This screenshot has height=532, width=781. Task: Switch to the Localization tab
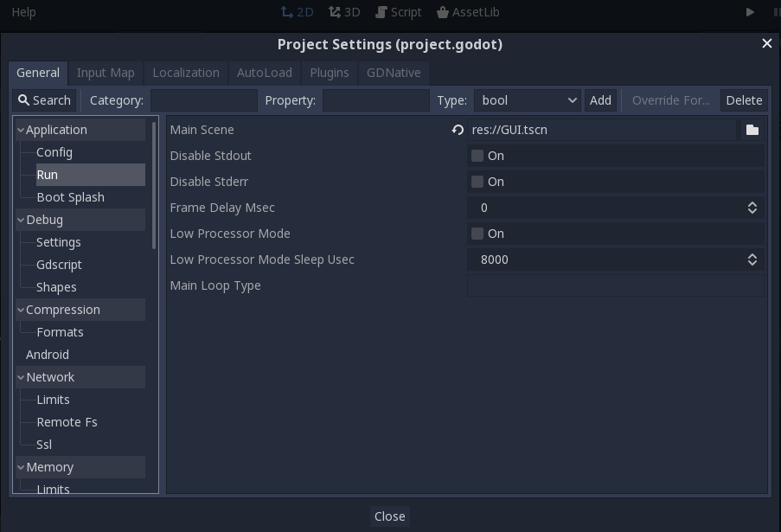[x=186, y=74]
